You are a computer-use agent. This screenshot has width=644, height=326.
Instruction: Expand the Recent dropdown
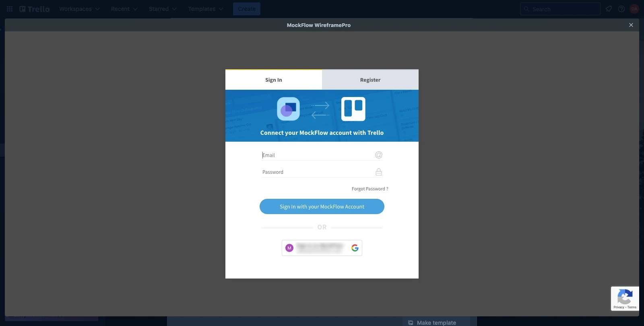[x=124, y=9]
